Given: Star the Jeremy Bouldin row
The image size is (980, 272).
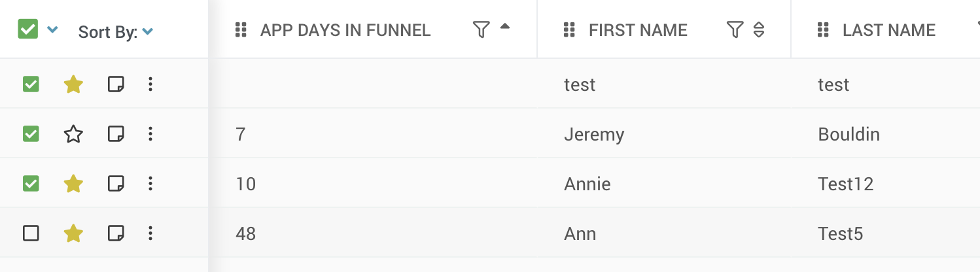Looking at the screenshot, I should (73, 134).
